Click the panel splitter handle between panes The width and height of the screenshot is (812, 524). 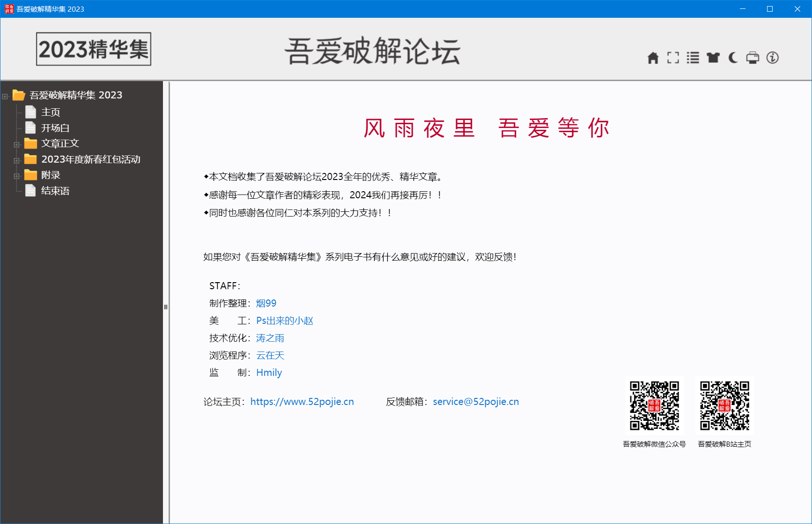pos(166,307)
